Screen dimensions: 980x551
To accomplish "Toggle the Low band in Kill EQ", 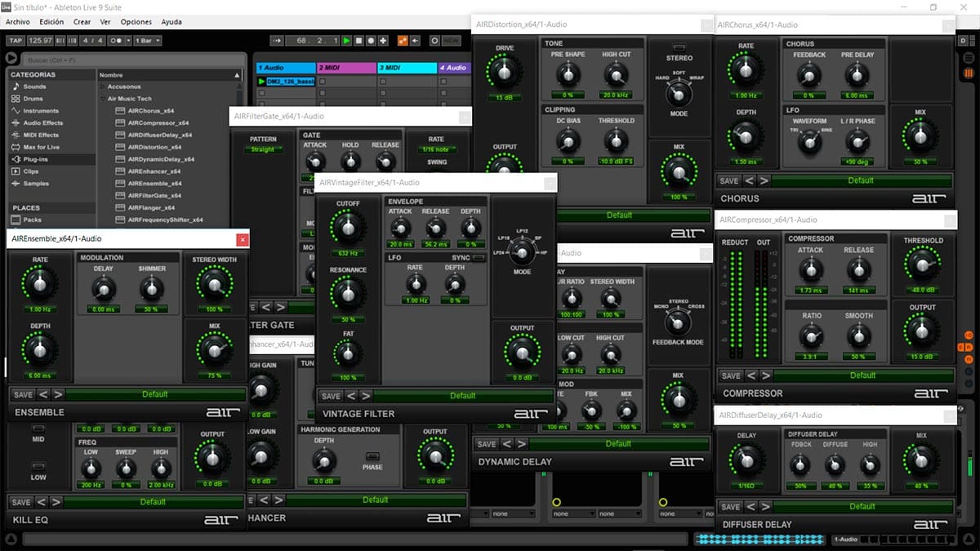I will (38, 465).
